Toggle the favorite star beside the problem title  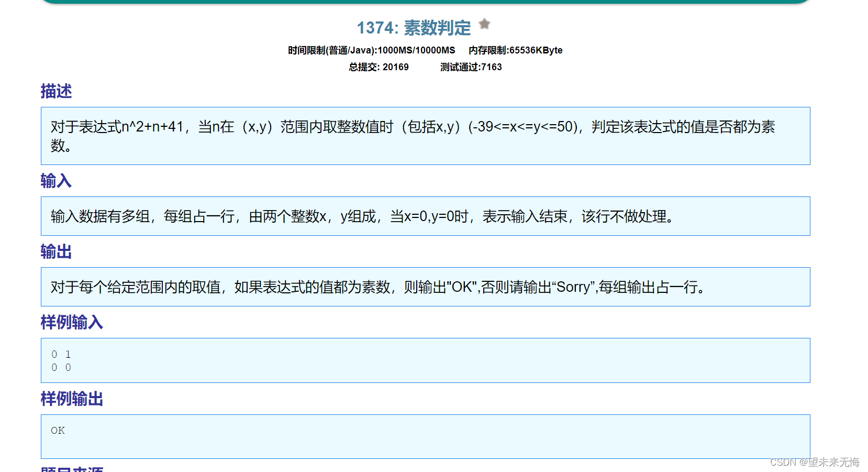coord(485,24)
